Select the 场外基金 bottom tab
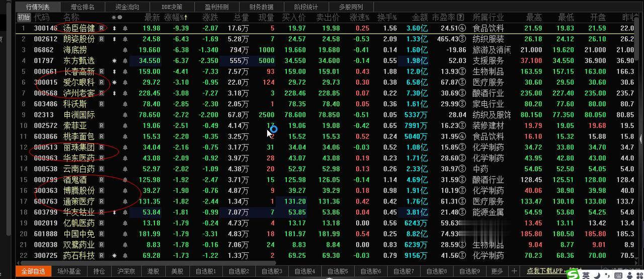 point(69,271)
